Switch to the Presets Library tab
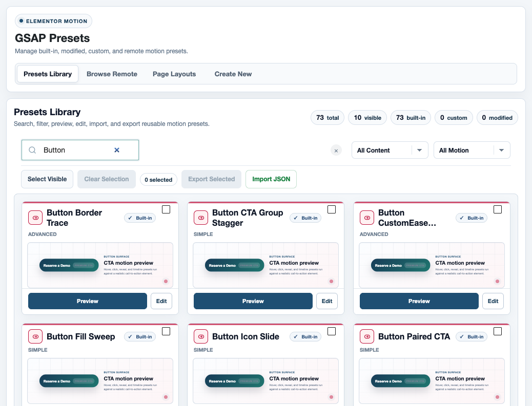 [48, 74]
